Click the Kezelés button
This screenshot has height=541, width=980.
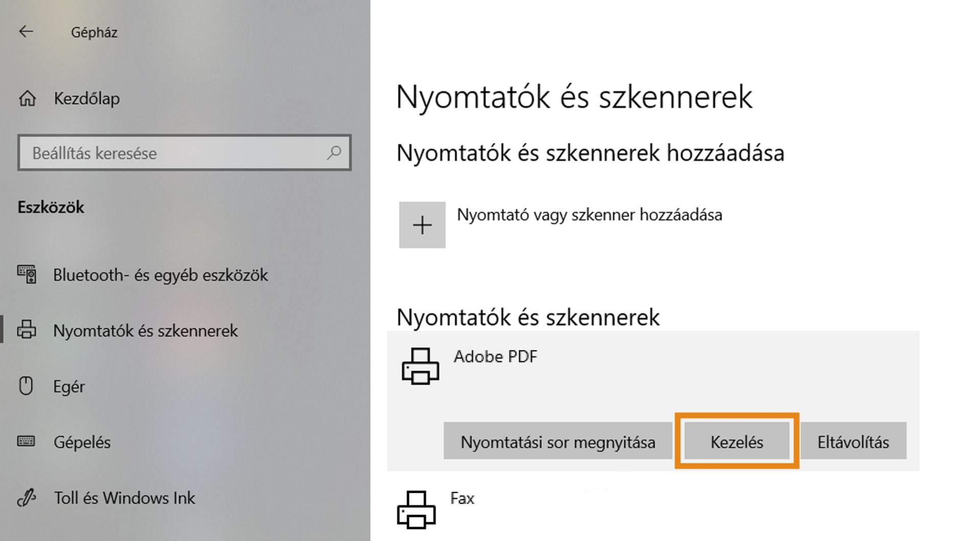click(x=737, y=441)
